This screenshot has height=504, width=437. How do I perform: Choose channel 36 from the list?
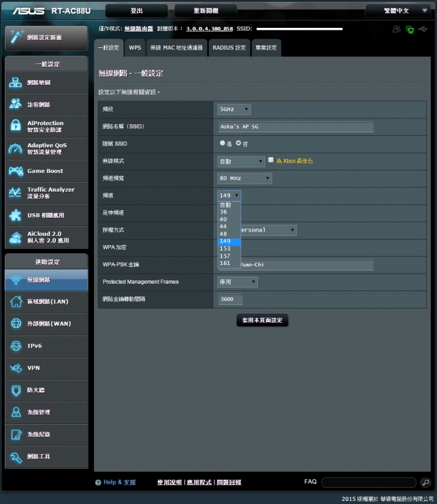pyautogui.click(x=229, y=212)
